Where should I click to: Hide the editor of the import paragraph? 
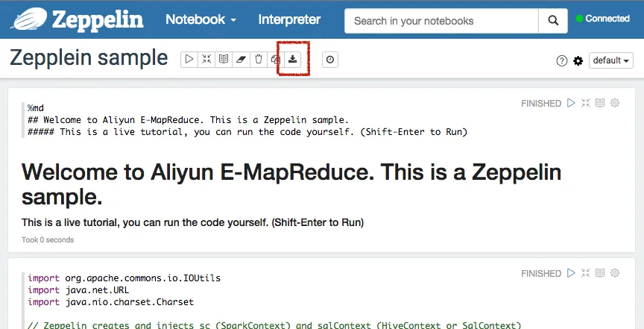[x=586, y=272]
